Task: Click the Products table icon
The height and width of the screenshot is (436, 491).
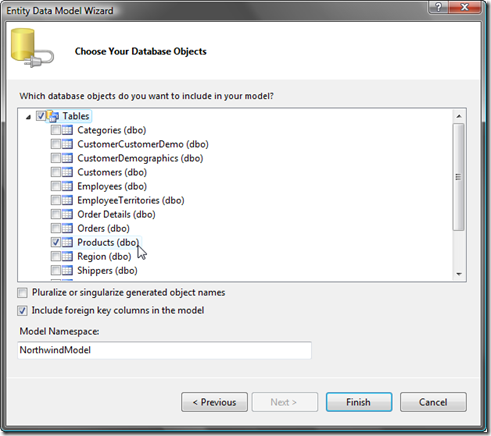Action: click(67, 242)
